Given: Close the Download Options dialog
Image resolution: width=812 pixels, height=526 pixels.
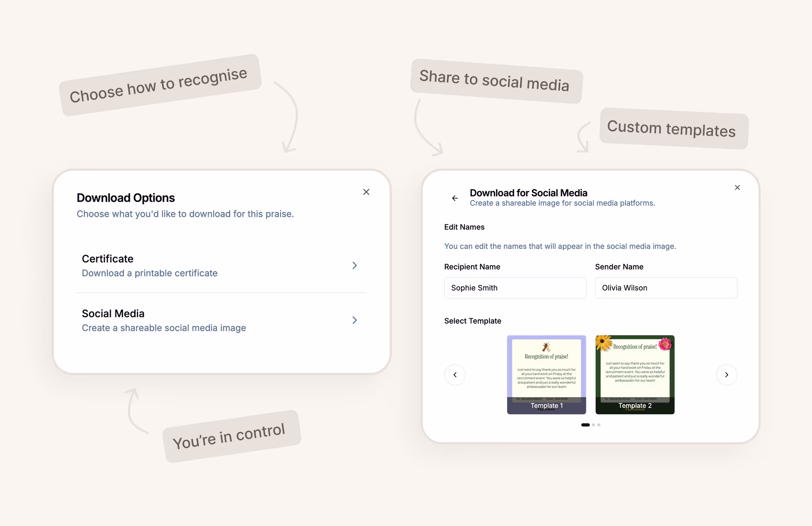Looking at the screenshot, I should (x=366, y=192).
